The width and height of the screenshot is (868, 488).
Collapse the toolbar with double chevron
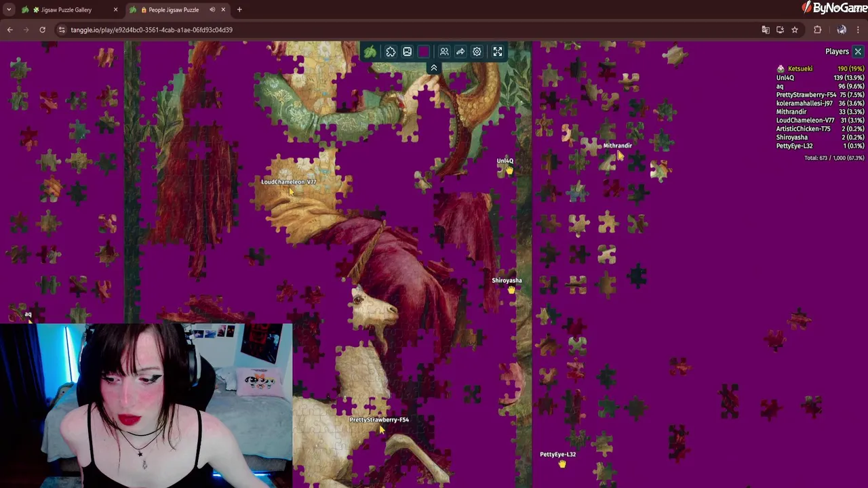pos(434,68)
